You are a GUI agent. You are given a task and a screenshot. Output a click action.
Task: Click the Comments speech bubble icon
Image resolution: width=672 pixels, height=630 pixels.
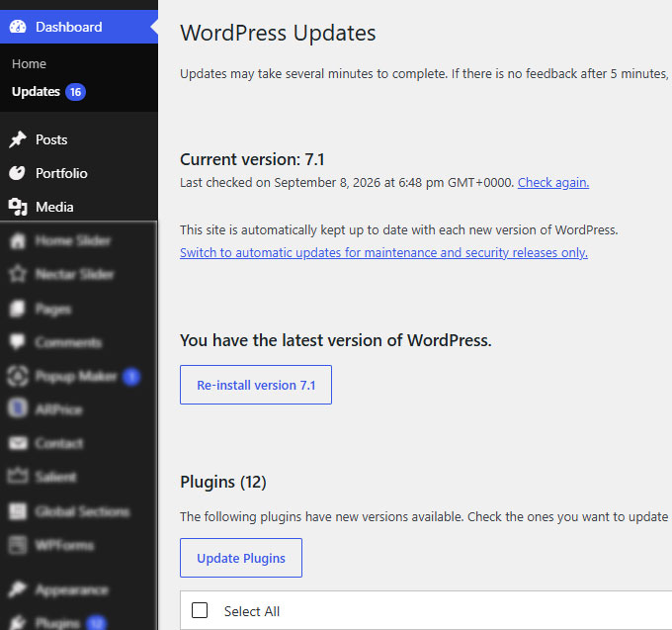pyautogui.click(x=18, y=342)
